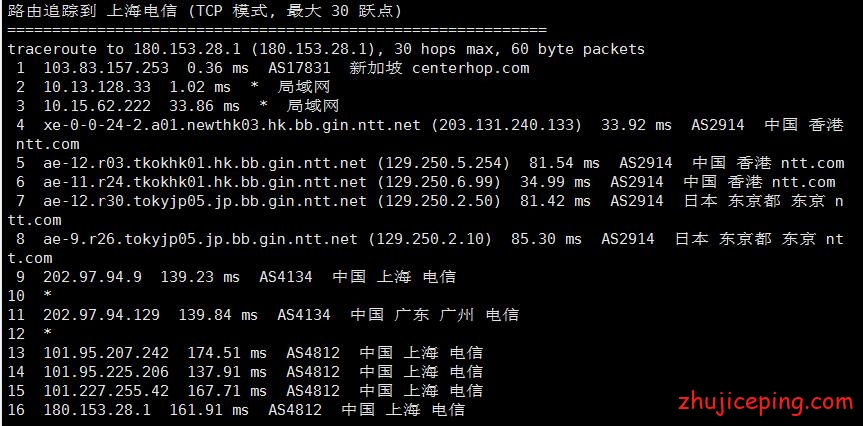Click the zhujiceping.com watermark
This screenshot has height=426, width=863.
(766, 403)
